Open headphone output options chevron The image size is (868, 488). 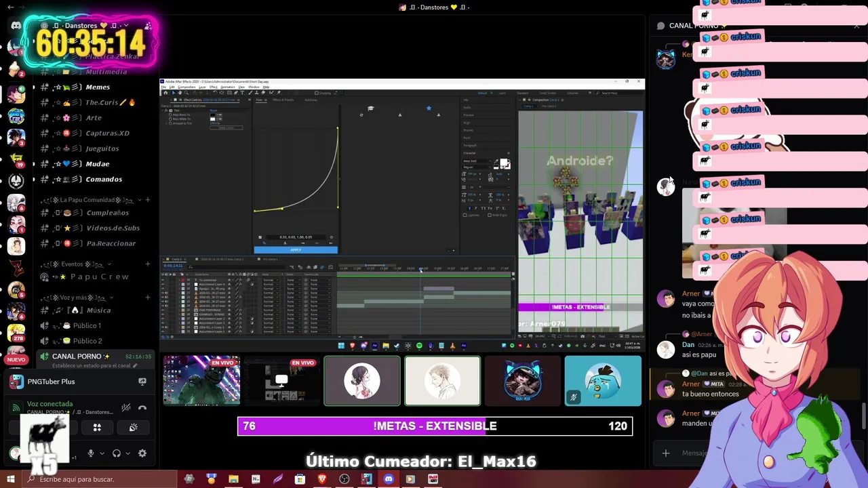127,453
